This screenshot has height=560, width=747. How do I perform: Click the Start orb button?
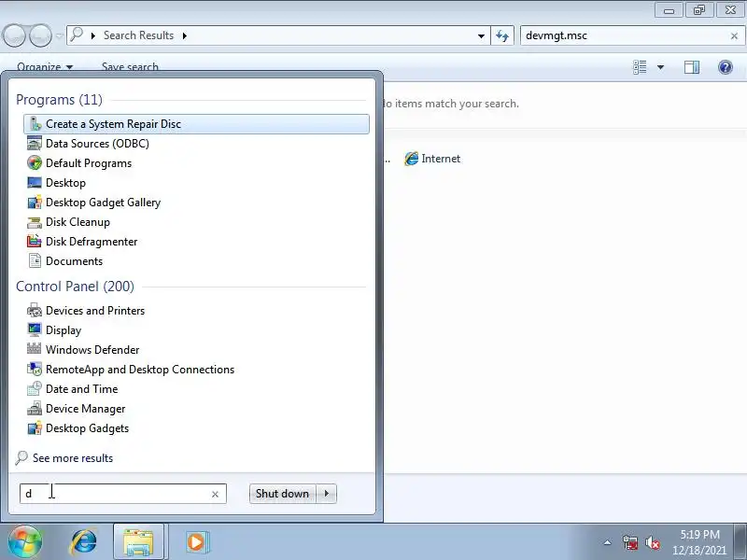pos(25,542)
